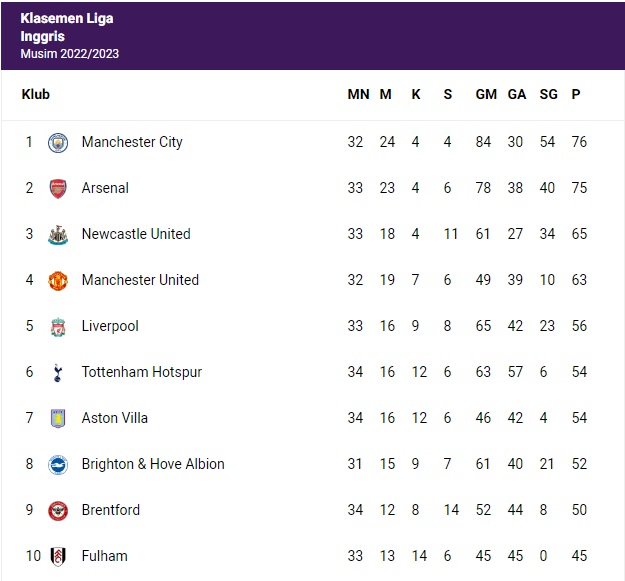
Task: Open the Arsenal team name link
Action: click(x=105, y=188)
